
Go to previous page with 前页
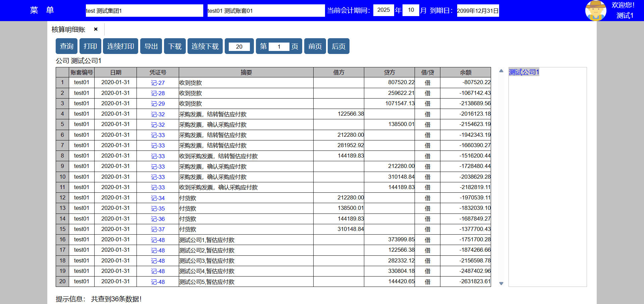point(315,46)
